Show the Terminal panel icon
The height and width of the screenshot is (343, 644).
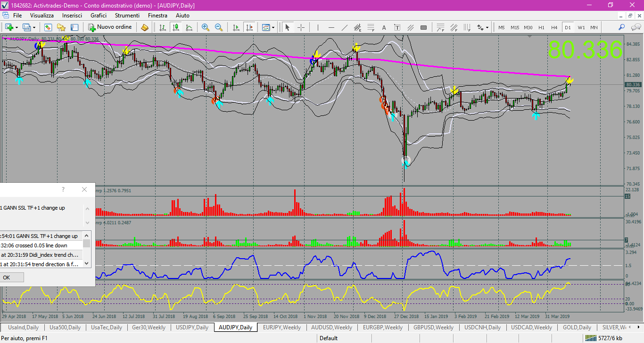[x=74, y=27]
